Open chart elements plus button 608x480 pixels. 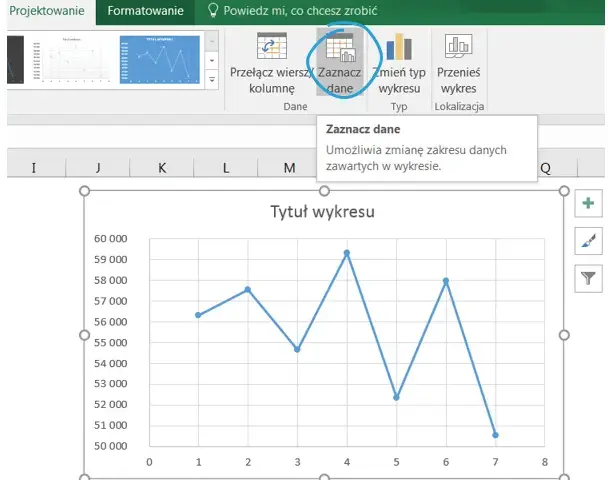588,203
